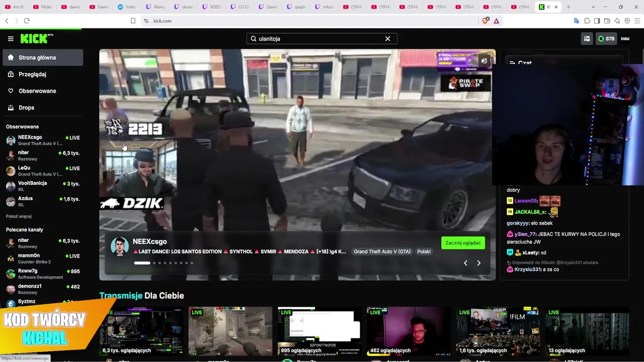Click NEEXcsgo avatar on featured banner
The image size is (644, 362).
tap(120, 246)
